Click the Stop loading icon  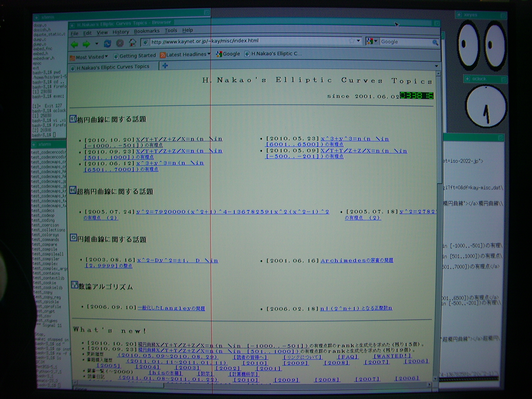[x=120, y=43]
